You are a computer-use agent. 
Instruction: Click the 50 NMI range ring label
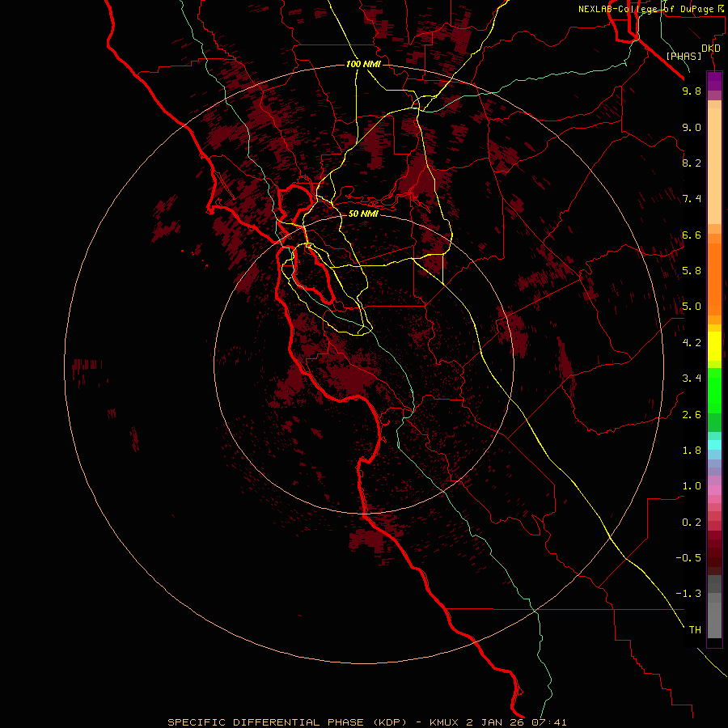pos(363,214)
